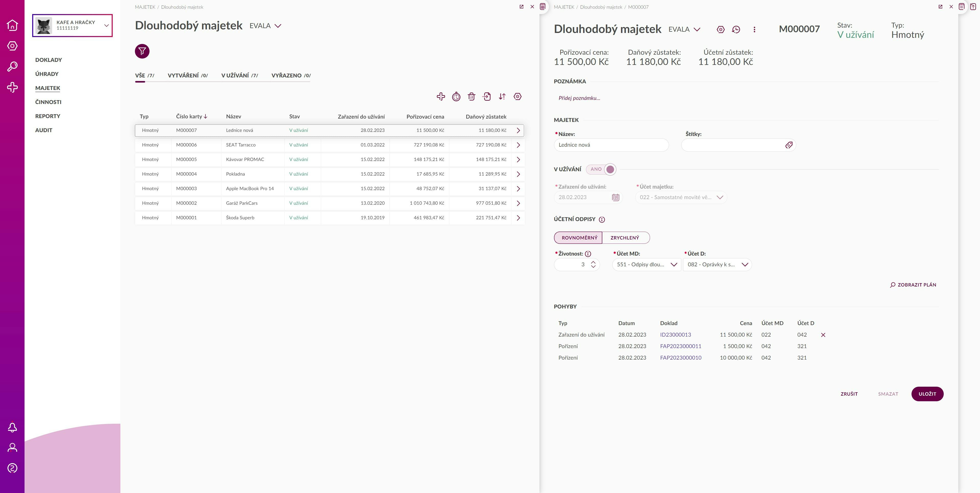The height and width of the screenshot is (493, 980).
Task: Open Účet D dropdown 082
Action: (717, 265)
